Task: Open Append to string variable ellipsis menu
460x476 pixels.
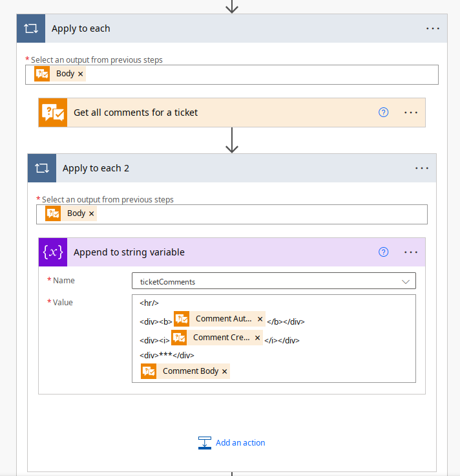Action: (x=411, y=252)
